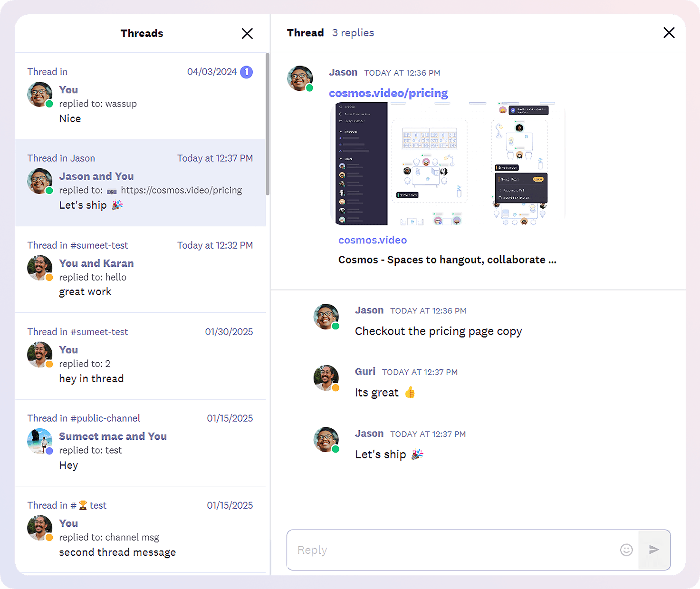Click Jason's avatar on the pricing link message
This screenshot has width=700, height=589.
pyautogui.click(x=300, y=78)
